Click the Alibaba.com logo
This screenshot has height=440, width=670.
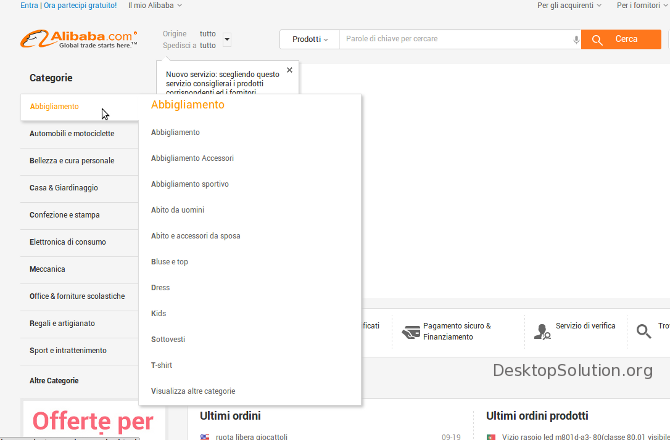pyautogui.click(x=79, y=39)
